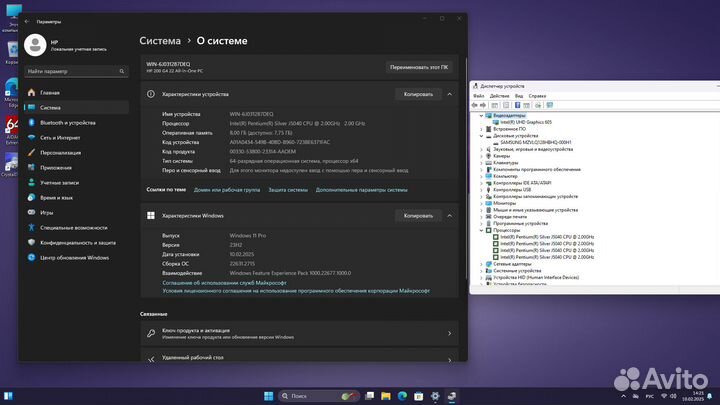Expand 'Клавиатуры' tree node

[481, 163]
